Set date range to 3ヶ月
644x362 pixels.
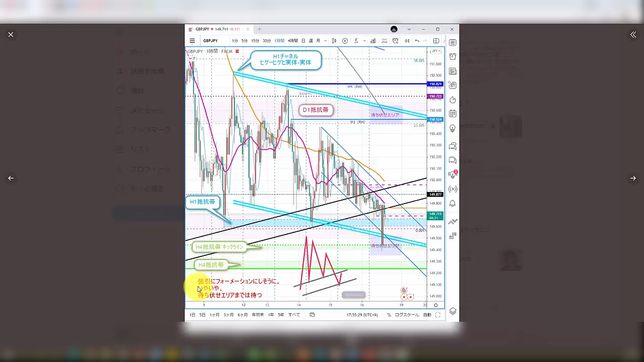(x=228, y=315)
